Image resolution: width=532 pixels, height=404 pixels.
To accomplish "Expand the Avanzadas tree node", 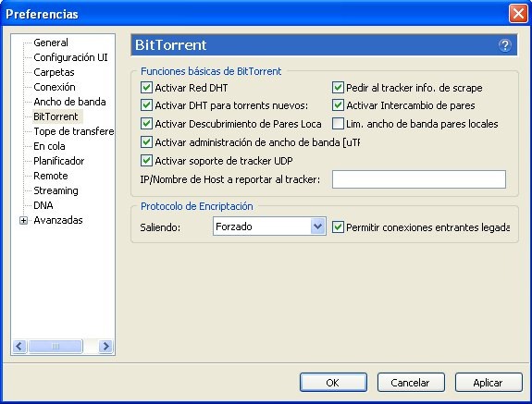I will pos(23,221).
